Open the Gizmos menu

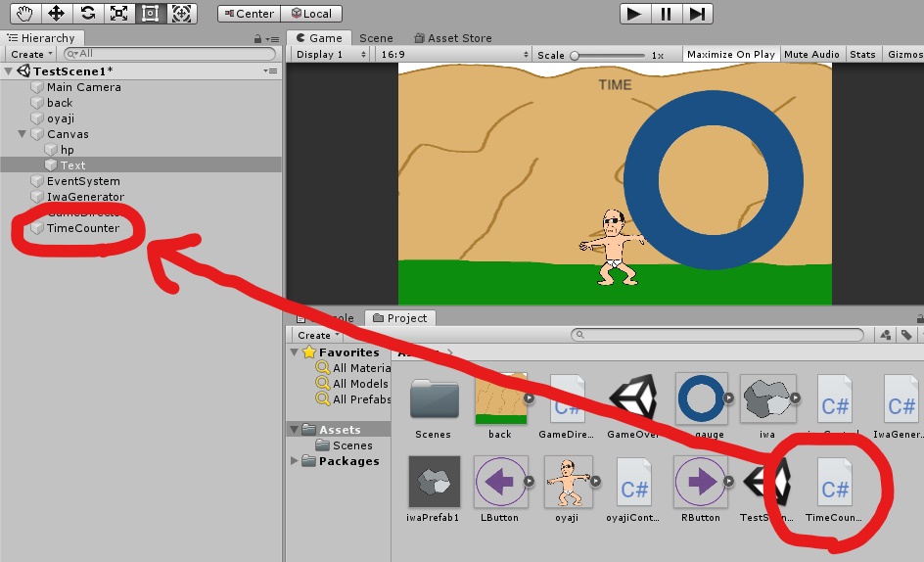(x=904, y=54)
